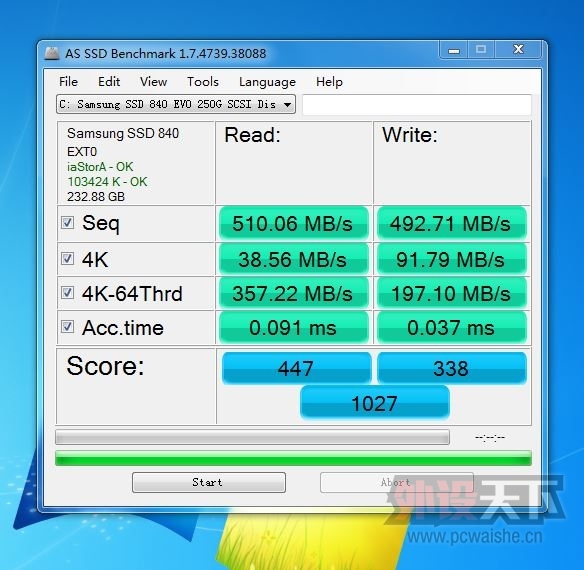Select 4K-64Thrd read value 357.22 MB/s
Image resolution: width=584 pixels, height=570 pixels.
tap(293, 293)
